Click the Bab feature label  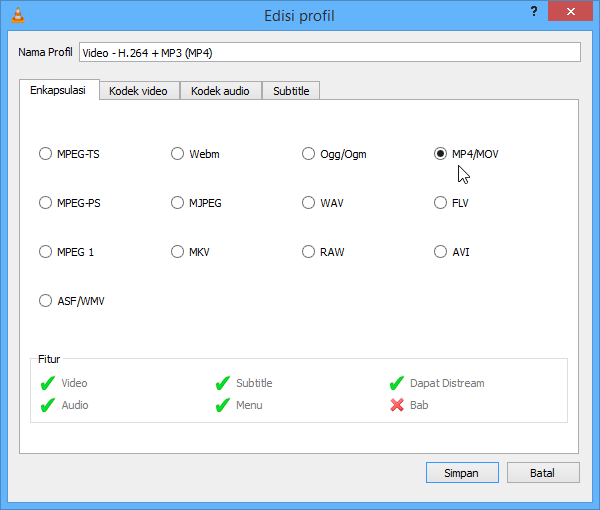tap(419, 405)
